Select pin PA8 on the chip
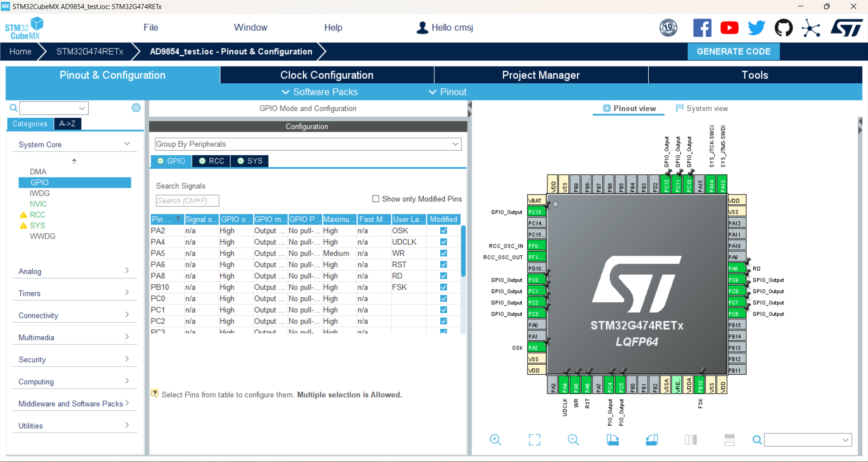Screen dimensions: 868x462 [736, 268]
